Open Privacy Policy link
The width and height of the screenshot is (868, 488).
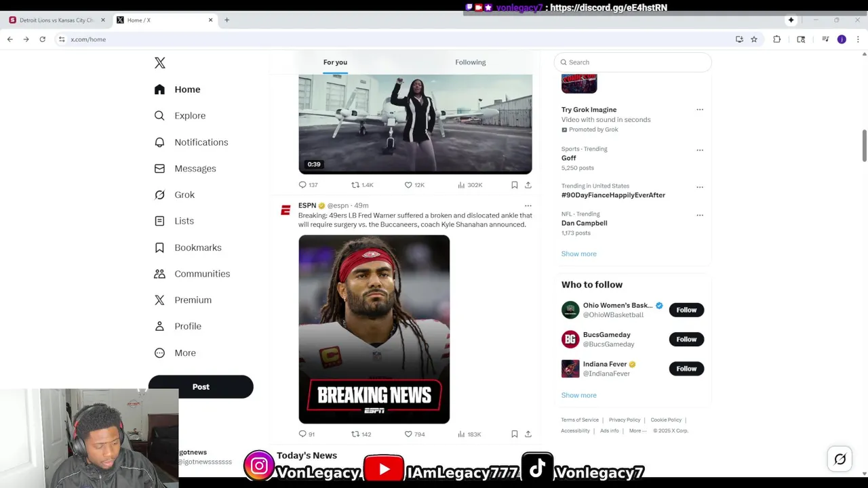[625, 420]
